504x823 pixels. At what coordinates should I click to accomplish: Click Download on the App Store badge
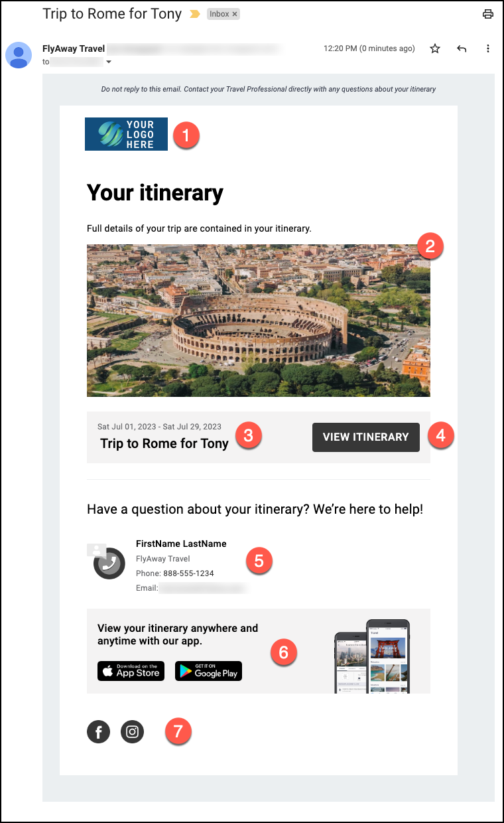(x=131, y=671)
